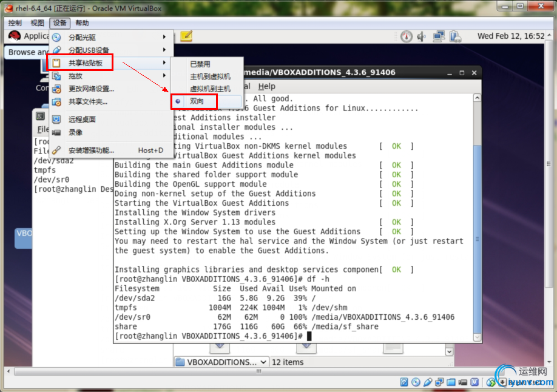Viewport: 557px width, 392px height.
Task: Click the terminal icon in background window
Action: (41, 117)
